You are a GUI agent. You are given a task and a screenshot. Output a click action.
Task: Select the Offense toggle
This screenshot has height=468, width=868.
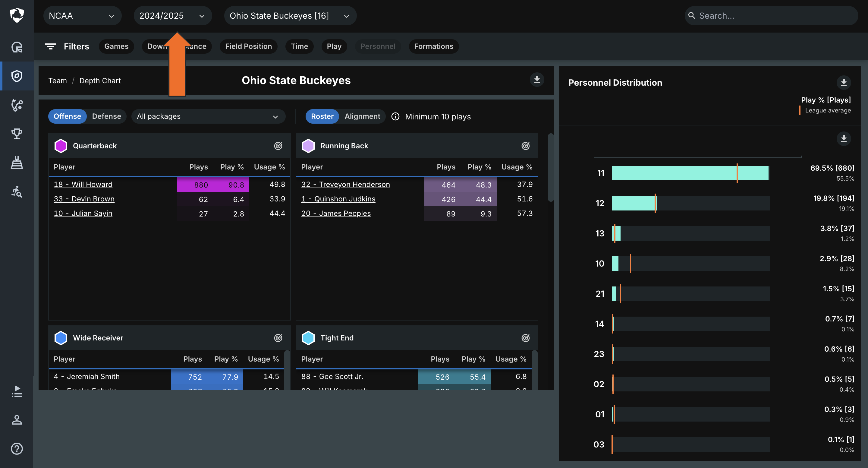[67, 116]
